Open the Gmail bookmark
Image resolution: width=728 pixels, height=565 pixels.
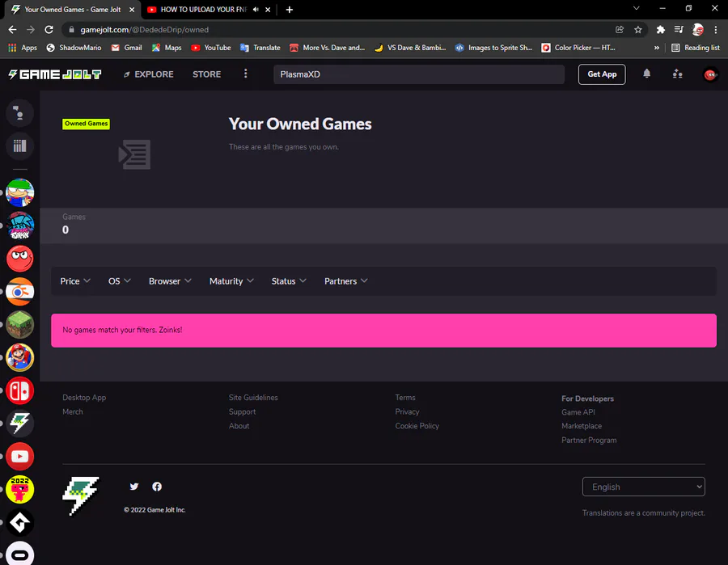point(127,48)
